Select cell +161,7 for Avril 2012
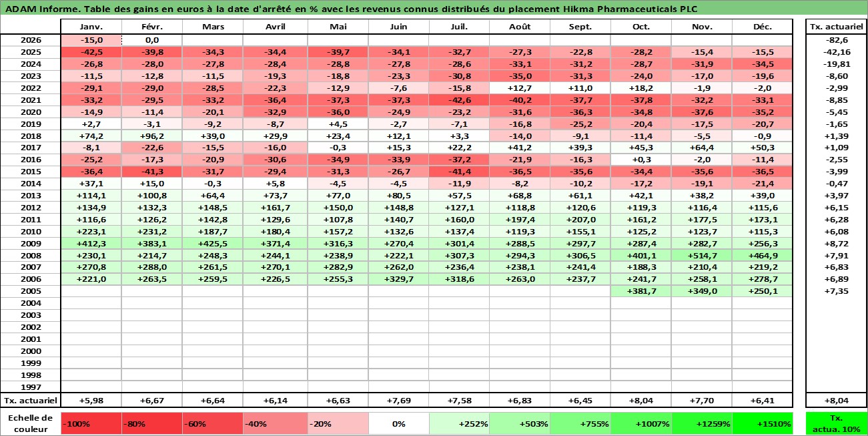Viewport: 868px width, 436px height. tap(275, 207)
